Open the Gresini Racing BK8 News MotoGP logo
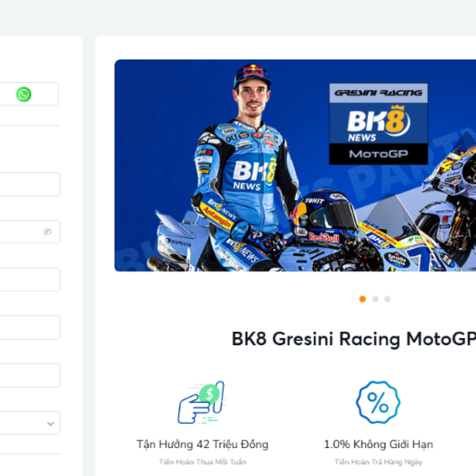 (x=378, y=124)
